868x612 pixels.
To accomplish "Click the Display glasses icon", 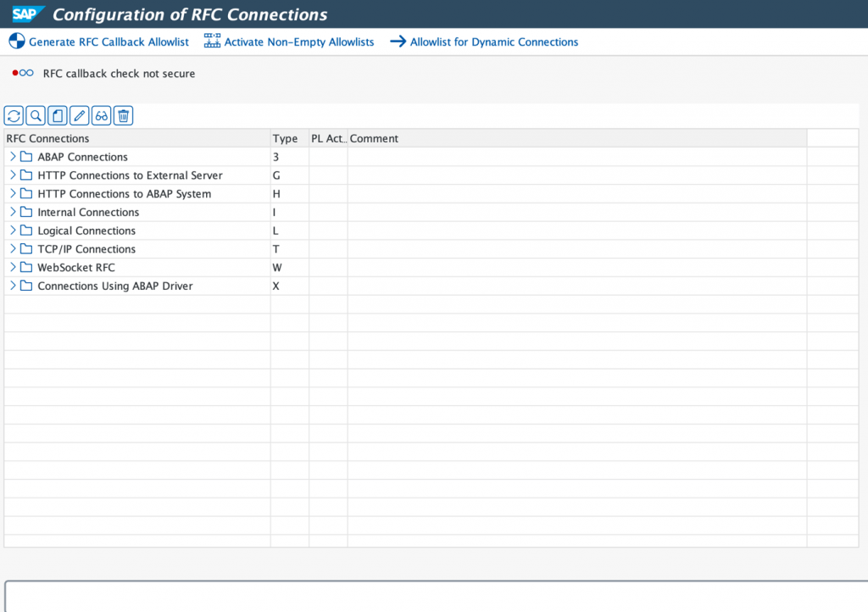I will (x=102, y=115).
